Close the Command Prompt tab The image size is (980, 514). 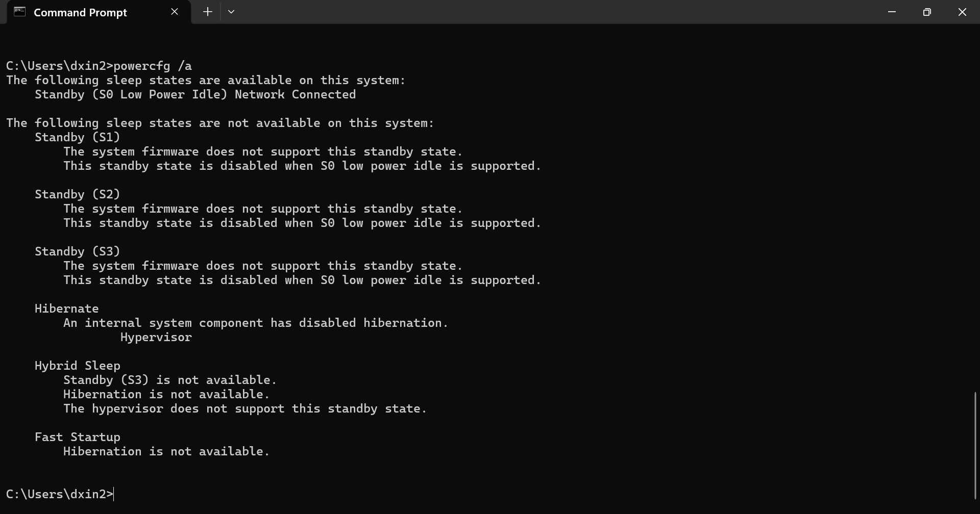coord(175,12)
